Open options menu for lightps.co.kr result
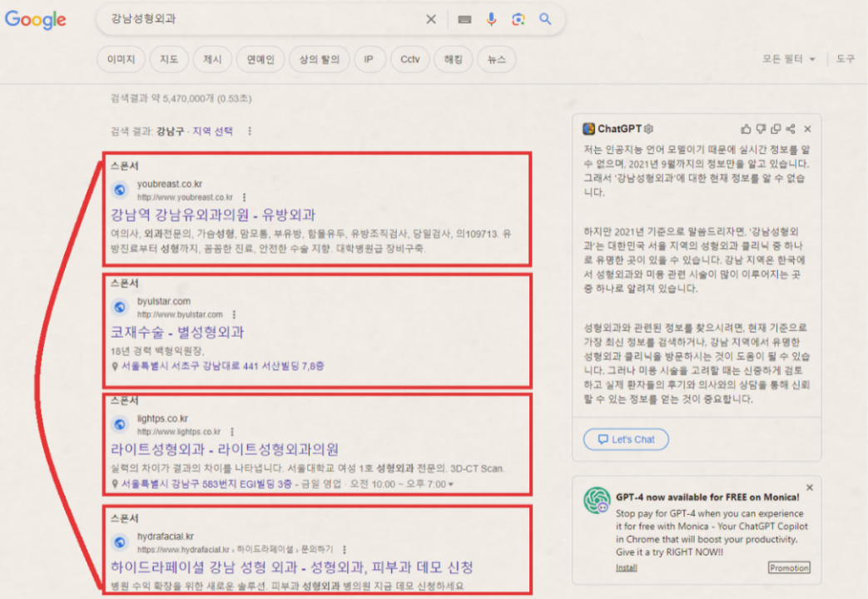 tap(232, 432)
